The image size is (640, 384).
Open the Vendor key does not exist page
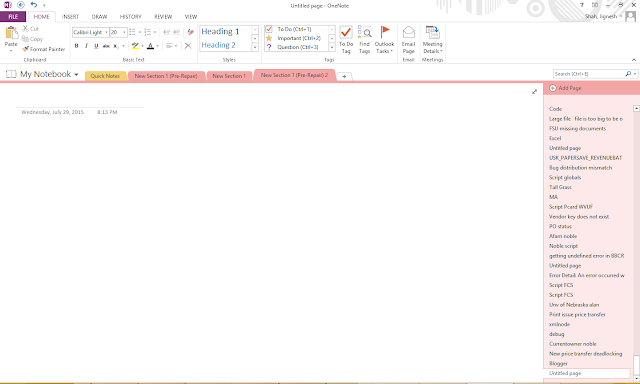(579, 217)
